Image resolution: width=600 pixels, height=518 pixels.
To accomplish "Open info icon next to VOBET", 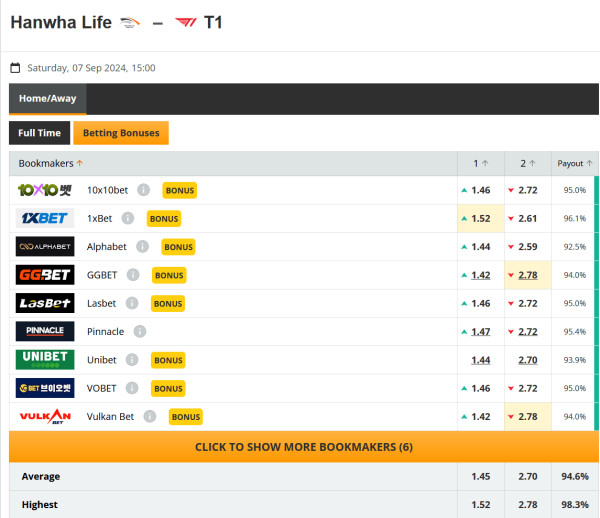I will (x=132, y=388).
